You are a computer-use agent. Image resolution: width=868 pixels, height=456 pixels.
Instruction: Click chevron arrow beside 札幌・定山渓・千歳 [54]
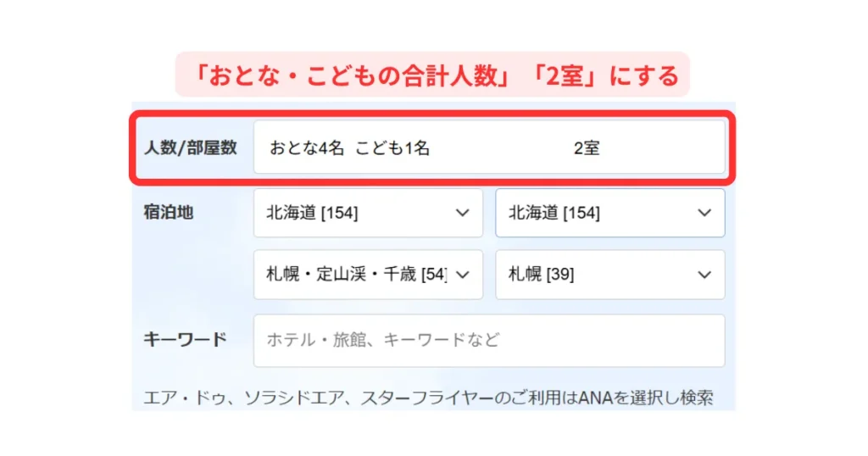click(462, 275)
